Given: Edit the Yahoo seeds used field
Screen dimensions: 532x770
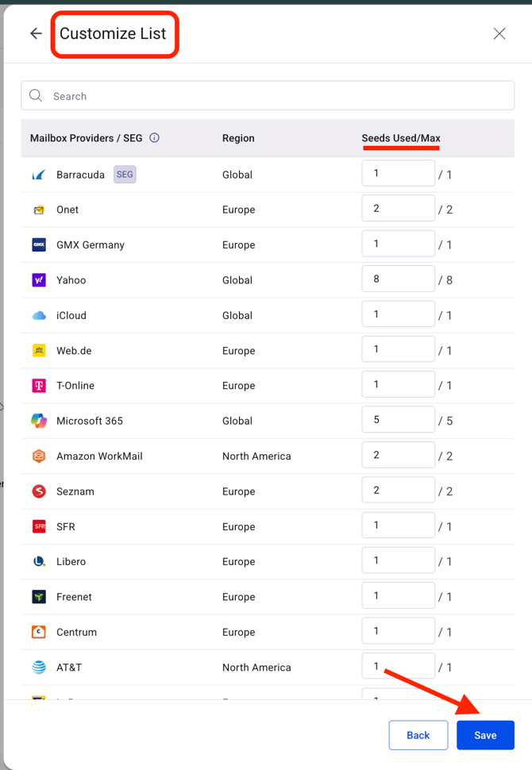Looking at the screenshot, I should coord(398,279).
